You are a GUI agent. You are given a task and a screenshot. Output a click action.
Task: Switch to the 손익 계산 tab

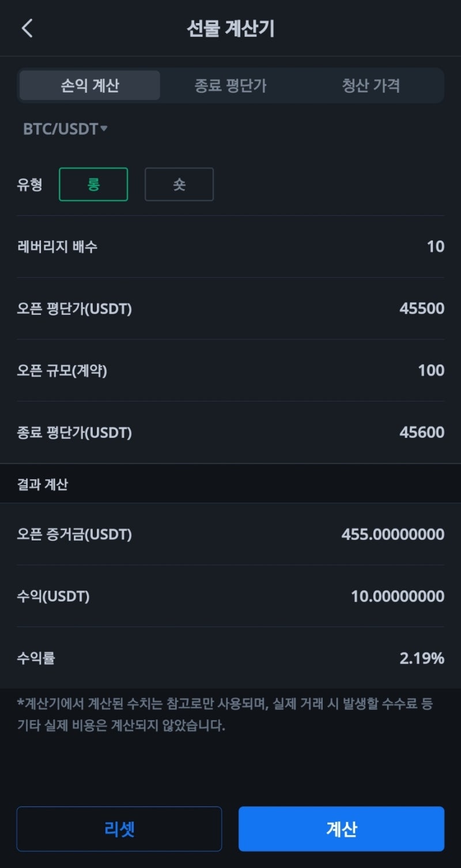click(x=90, y=86)
